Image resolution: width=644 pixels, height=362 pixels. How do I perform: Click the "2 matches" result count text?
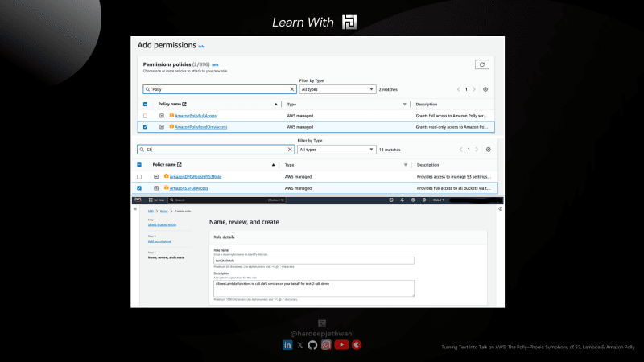pyautogui.click(x=388, y=89)
